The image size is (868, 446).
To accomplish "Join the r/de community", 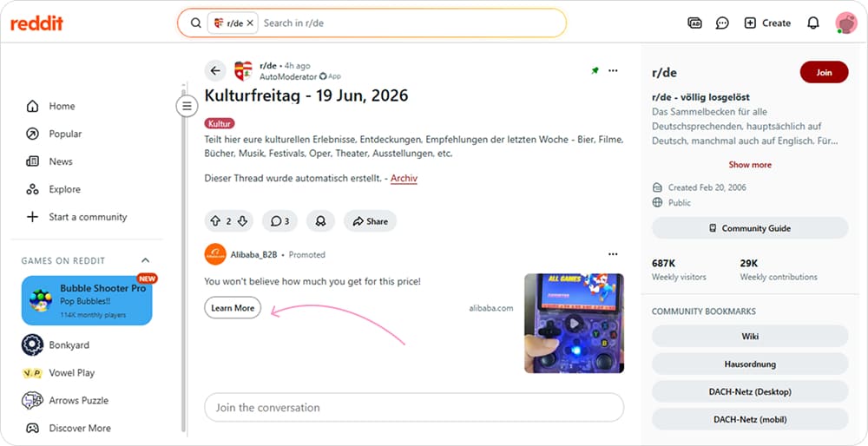I will (824, 73).
